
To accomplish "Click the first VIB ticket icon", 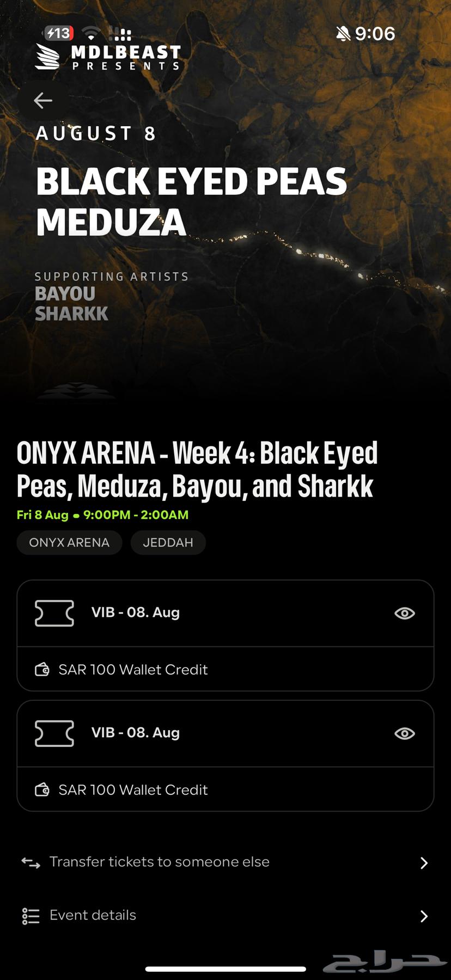I will pos(54,613).
